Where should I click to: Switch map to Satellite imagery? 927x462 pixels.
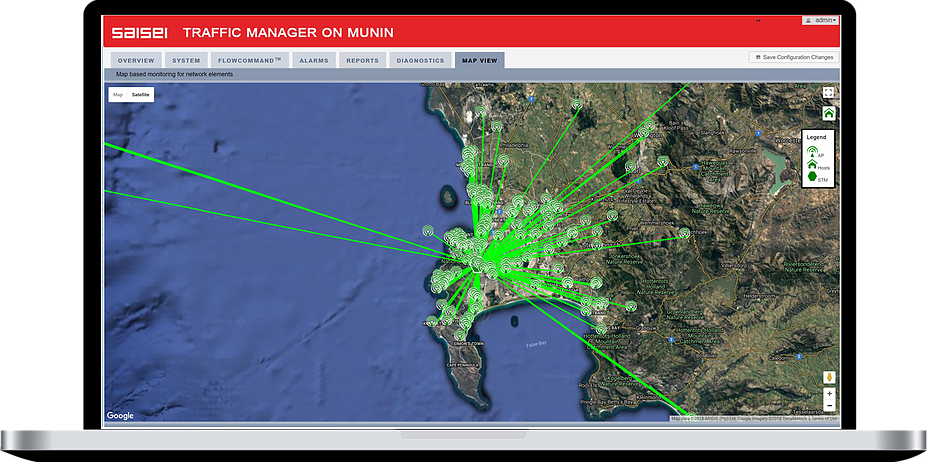point(141,95)
